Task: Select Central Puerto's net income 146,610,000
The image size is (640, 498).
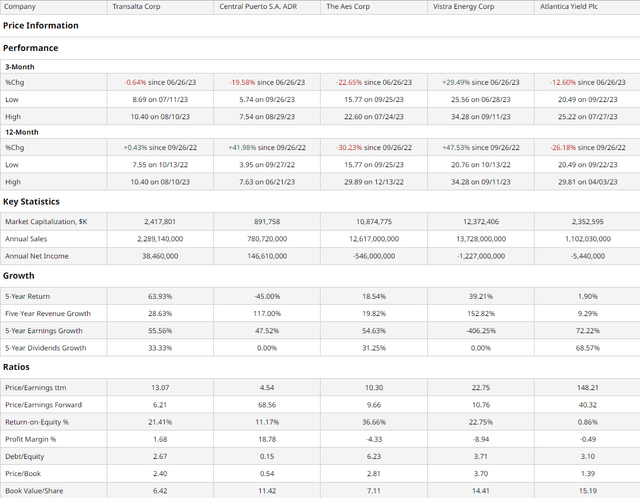Action: [267, 256]
